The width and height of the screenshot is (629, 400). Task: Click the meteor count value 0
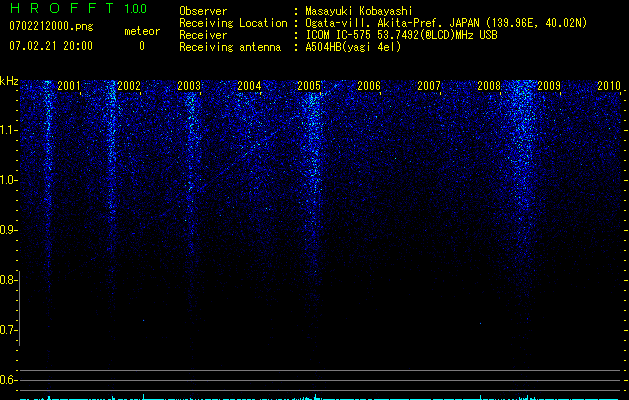pos(142,46)
